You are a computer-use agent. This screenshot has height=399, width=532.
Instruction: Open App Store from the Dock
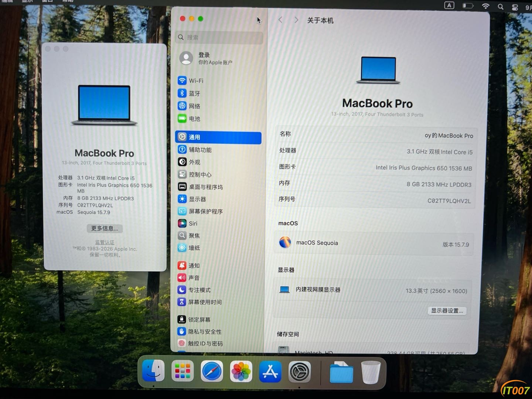[x=270, y=372]
